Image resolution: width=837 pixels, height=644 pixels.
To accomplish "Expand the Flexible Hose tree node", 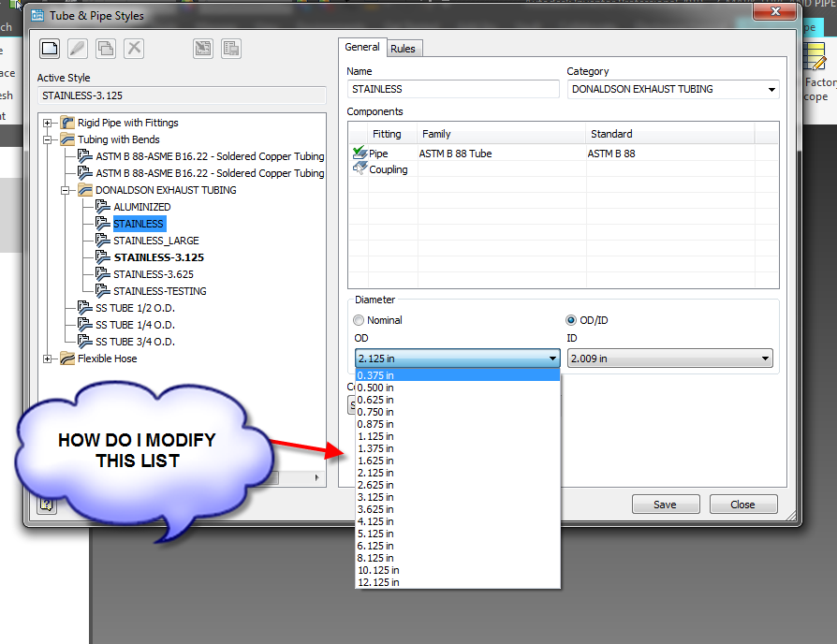I will point(47,358).
